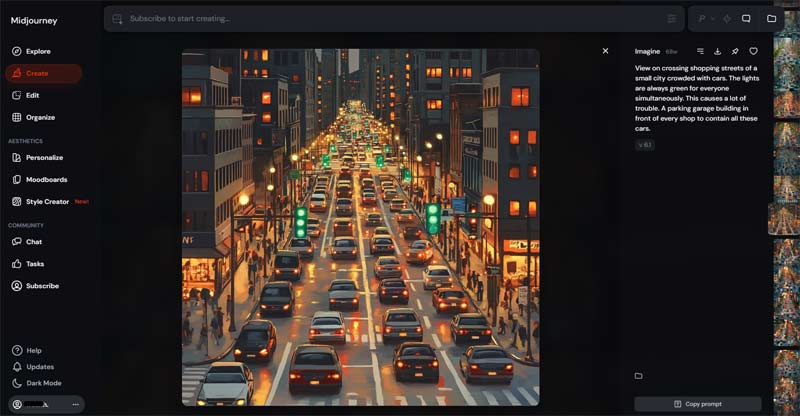The image size is (800, 416).
Task: Open Style Creator in sidebar
Action: tap(48, 201)
